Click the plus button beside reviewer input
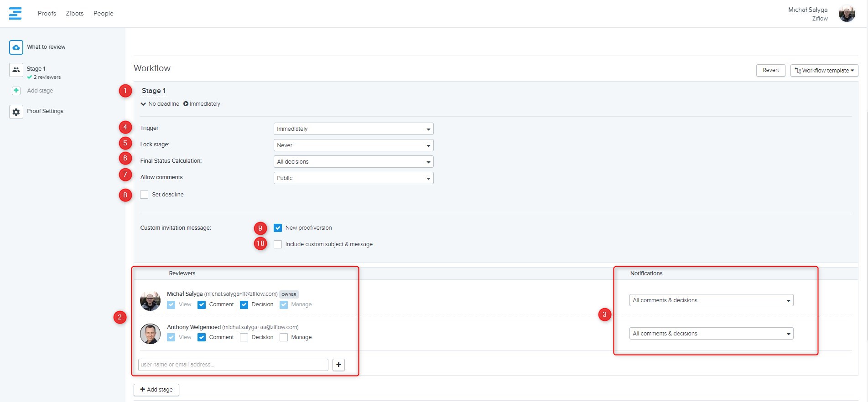This screenshot has height=402, width=868. [338, 365]
